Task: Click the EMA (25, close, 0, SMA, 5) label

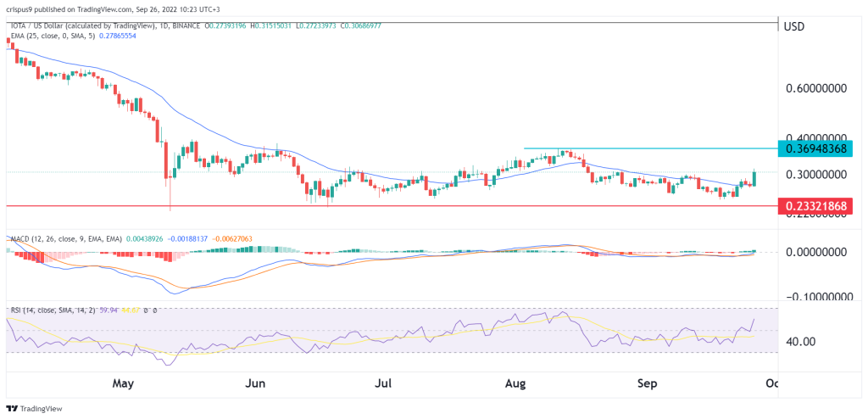Action: pos(52,35)
